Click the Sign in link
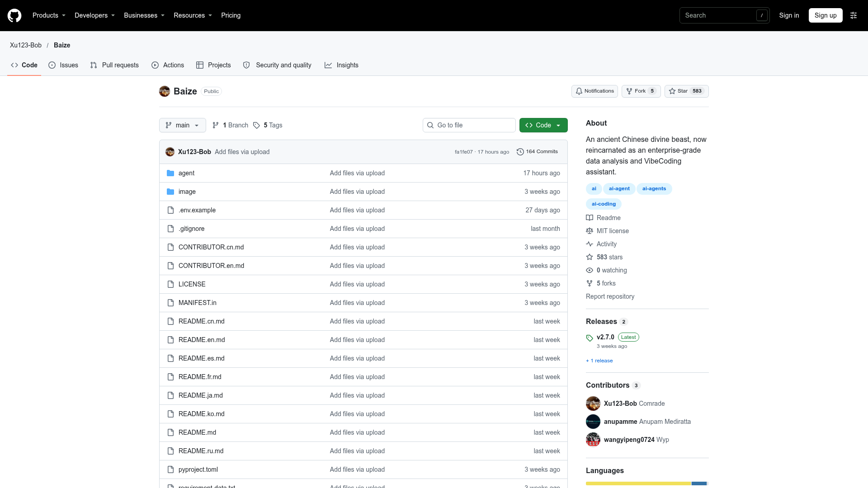This screenshot has height=488, width=868. [789, 15]
